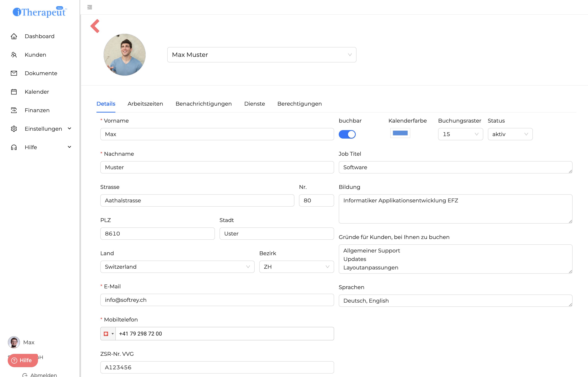This screenshot has width=588, height=377.
Task: Expand the Hilfe sidebar submenu chevron
Action: click(x=69, y=147)
